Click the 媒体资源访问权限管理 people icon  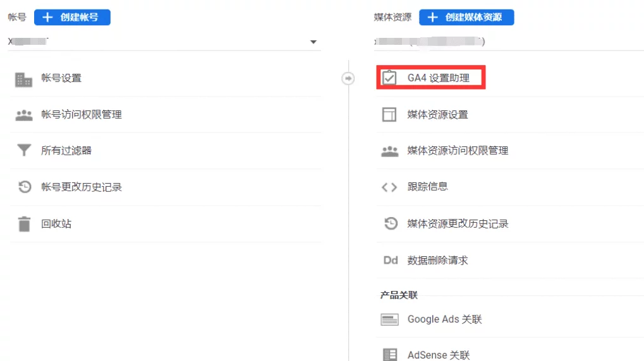(x=390, y=151)
